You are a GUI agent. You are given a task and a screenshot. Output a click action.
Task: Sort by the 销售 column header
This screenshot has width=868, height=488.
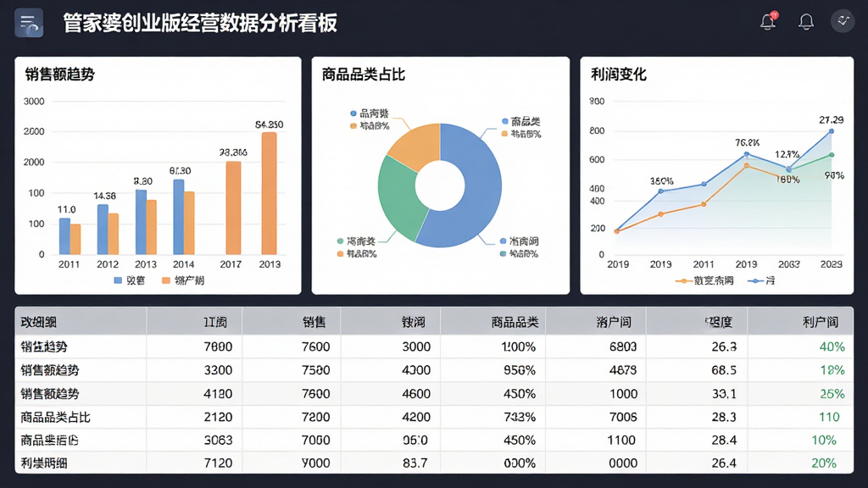[x=314, y=322]
